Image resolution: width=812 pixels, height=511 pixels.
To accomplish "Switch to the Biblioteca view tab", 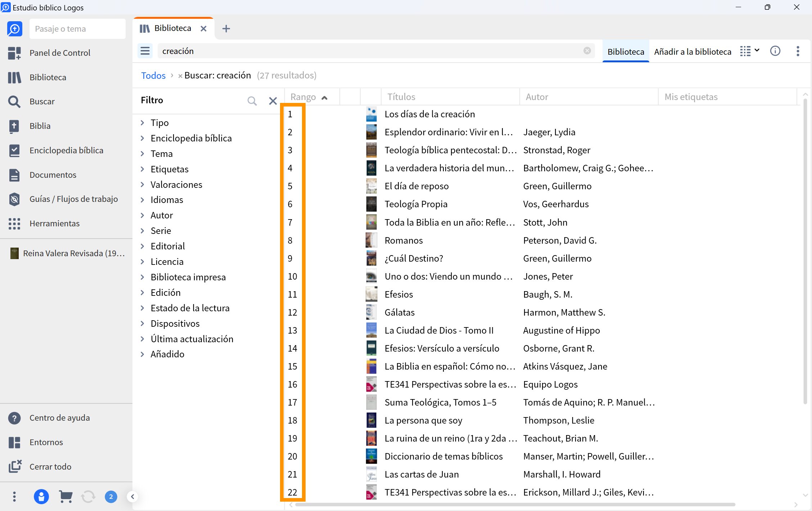I will pos(626,51).
